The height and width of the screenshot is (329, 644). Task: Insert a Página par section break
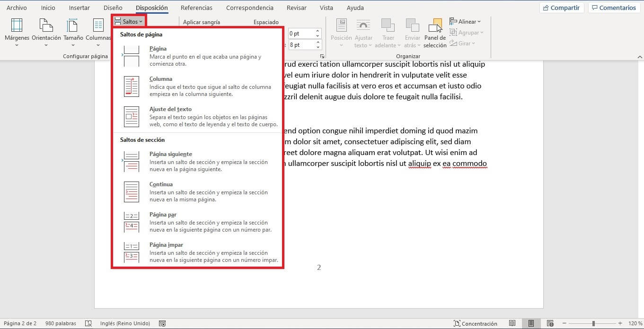[x=198, y=222]
